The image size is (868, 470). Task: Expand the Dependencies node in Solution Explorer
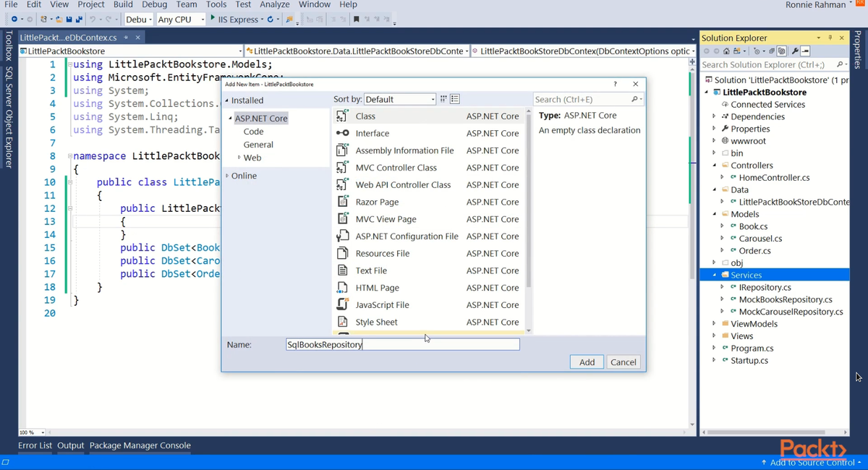pyautogui.click(x=714, y=116)
